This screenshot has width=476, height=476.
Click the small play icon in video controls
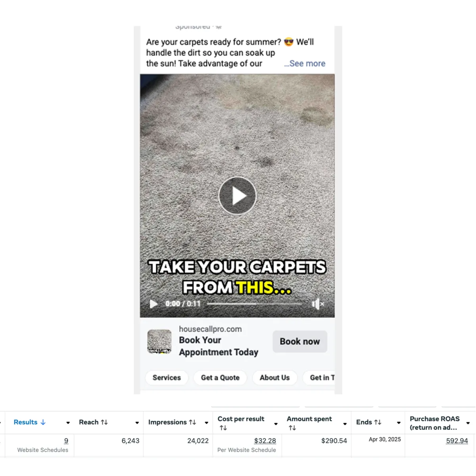coord(154,304)
